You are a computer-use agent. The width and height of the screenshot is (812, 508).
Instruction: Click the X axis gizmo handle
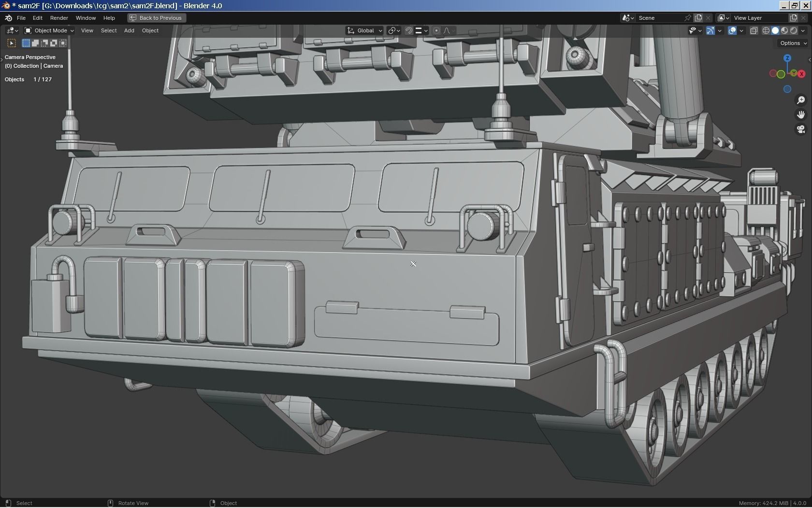click(x=801, y=74)
